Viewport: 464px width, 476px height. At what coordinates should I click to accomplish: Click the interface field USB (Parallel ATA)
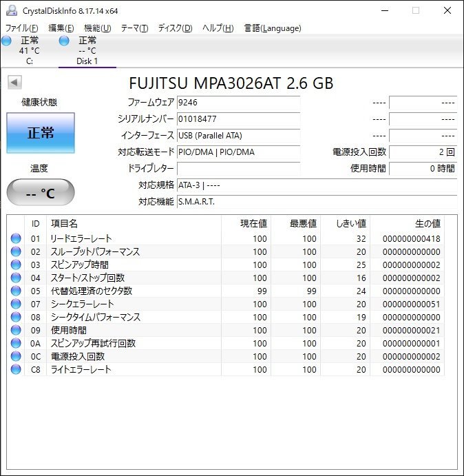pyautogui.click(x=238, y=136)
